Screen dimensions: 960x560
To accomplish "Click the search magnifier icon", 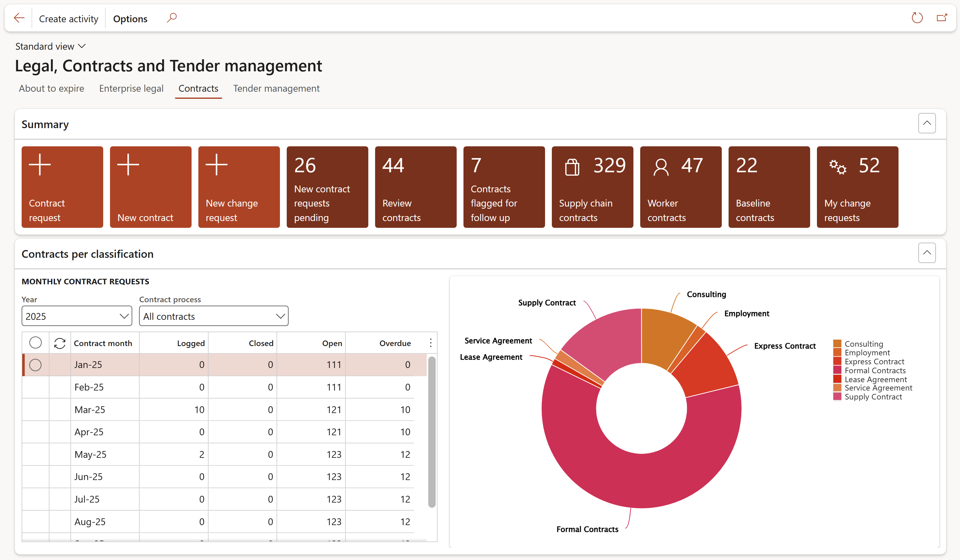I will pyautogui.click(x=172, y=18).
